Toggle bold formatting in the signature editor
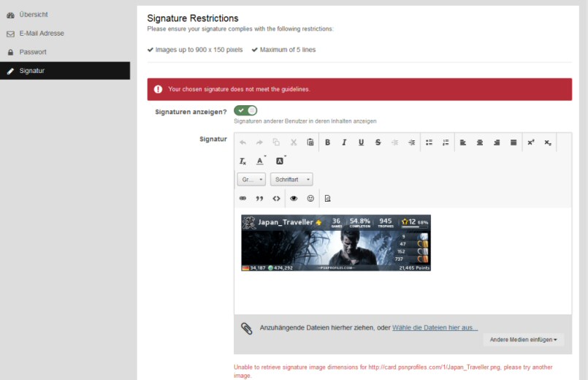The image size is (588, 380). [x=327, y=142]
